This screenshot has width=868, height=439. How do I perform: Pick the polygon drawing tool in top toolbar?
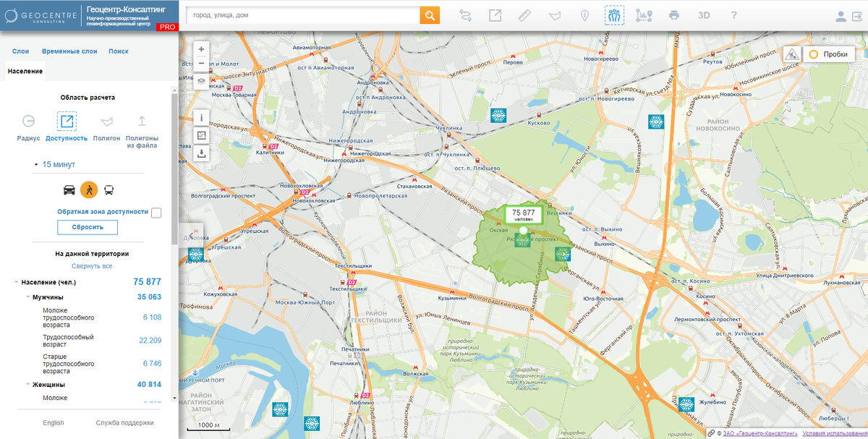point(555,15)
